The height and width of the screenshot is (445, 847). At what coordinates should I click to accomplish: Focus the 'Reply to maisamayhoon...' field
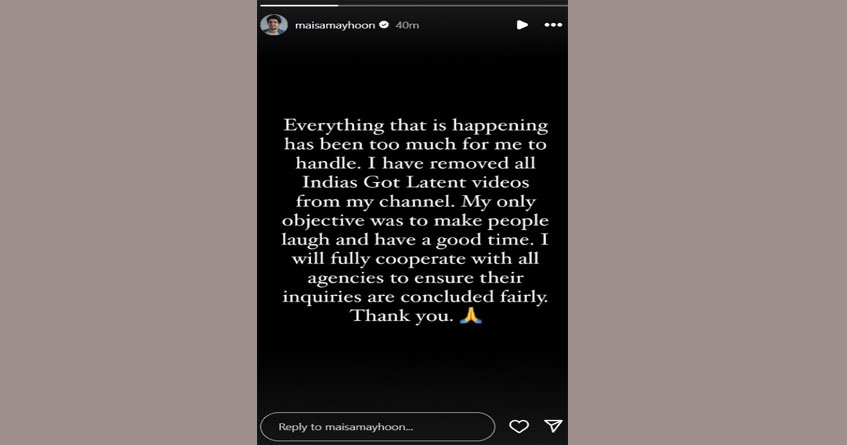(375, 426)
